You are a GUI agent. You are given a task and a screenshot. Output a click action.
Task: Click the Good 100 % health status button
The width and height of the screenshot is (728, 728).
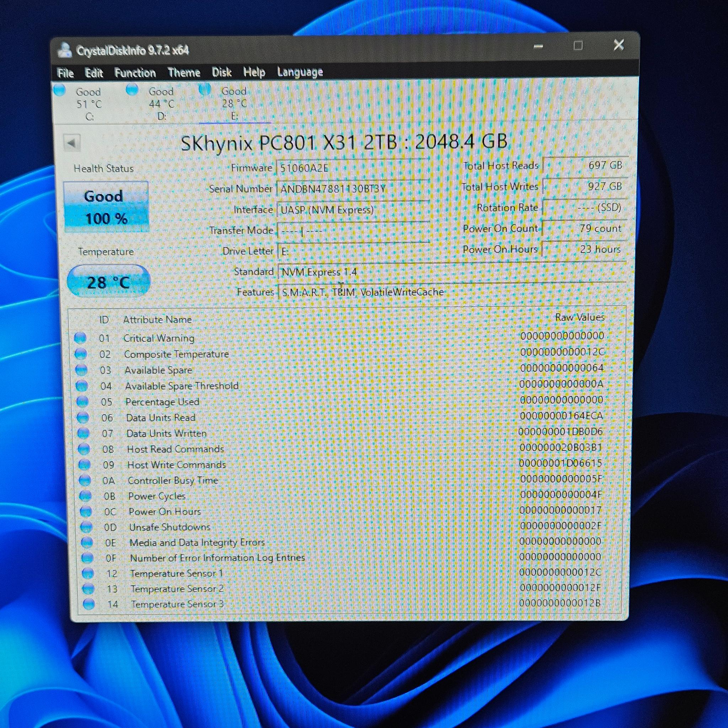(x=106, y=207)
